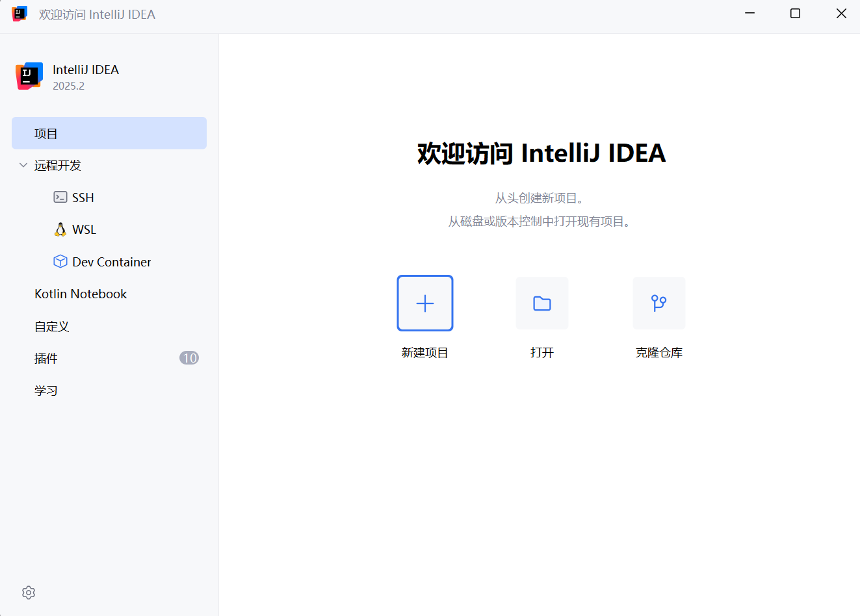Open the Kotlin Notebook section
The height and width of the screenshot is (616, 860).
(x=81, y=294)
